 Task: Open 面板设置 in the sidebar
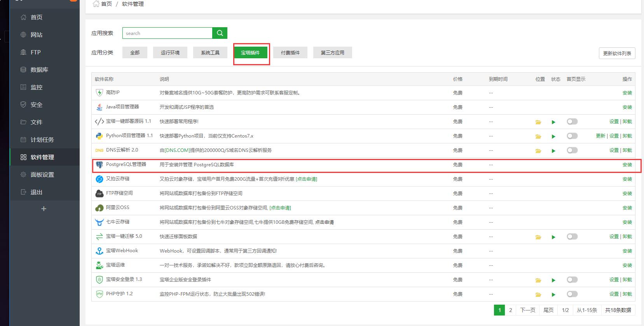pyautogui.click(x=45, y=174)
